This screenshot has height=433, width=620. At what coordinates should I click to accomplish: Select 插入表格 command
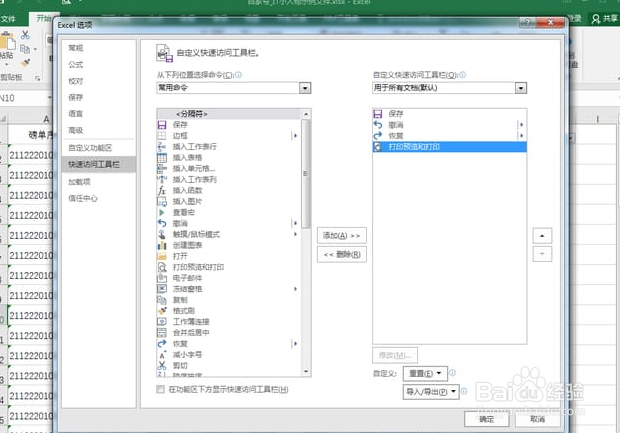229,158
